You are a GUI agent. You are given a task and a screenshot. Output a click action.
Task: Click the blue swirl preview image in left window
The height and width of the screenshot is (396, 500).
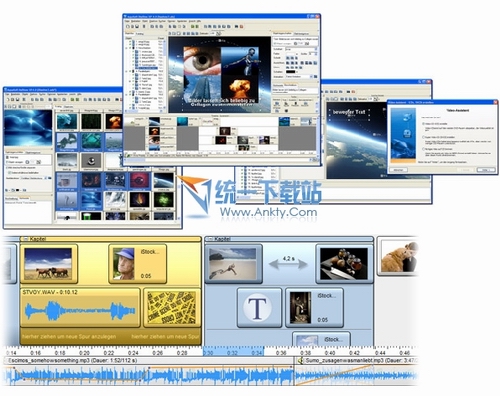[x=28, y=128]
